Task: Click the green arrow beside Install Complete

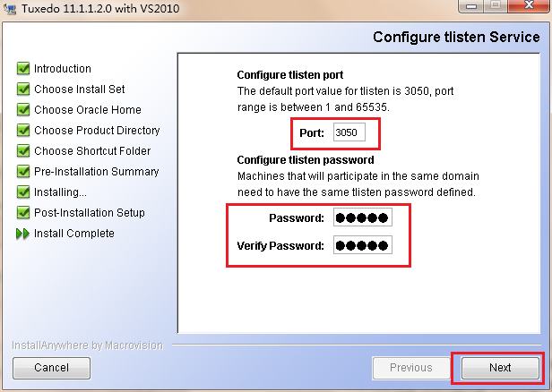Action: tap(23, 234)
